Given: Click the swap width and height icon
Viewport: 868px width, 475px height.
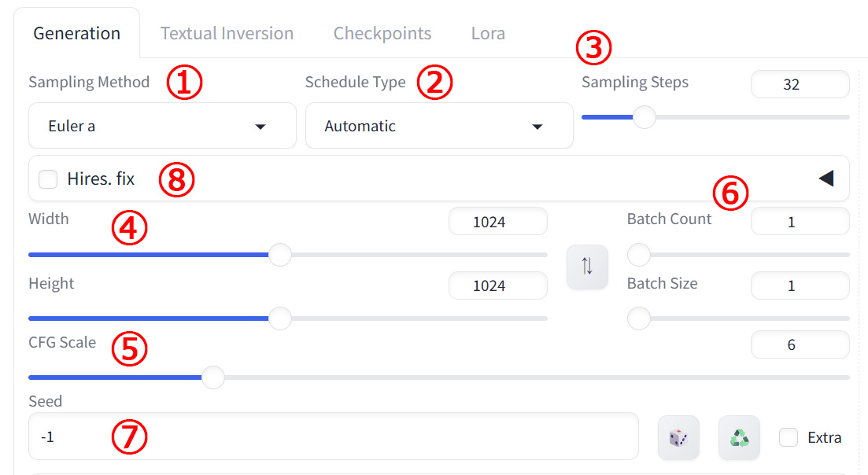Looking at the screenshot, I should [x=587, y=267].
